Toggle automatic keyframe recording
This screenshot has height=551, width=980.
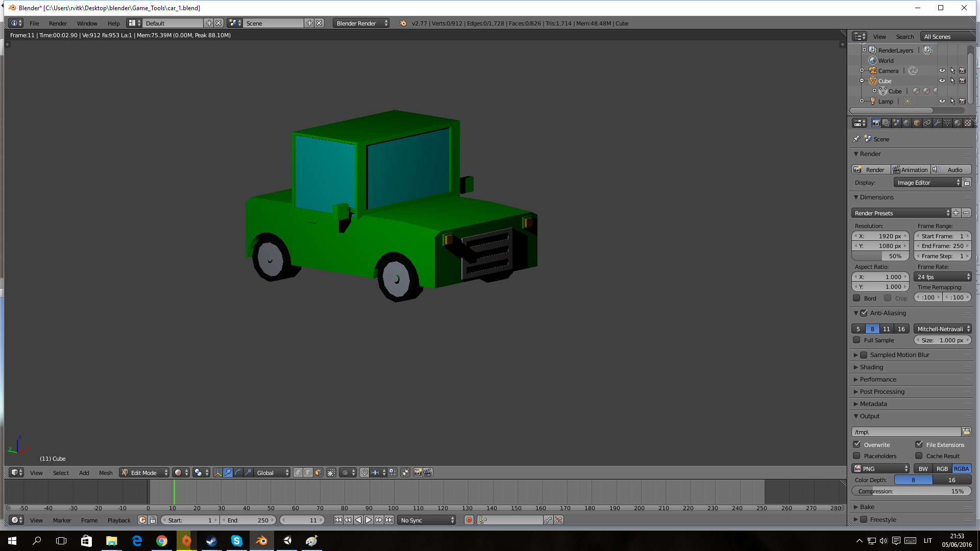click(x=469, y=520)
